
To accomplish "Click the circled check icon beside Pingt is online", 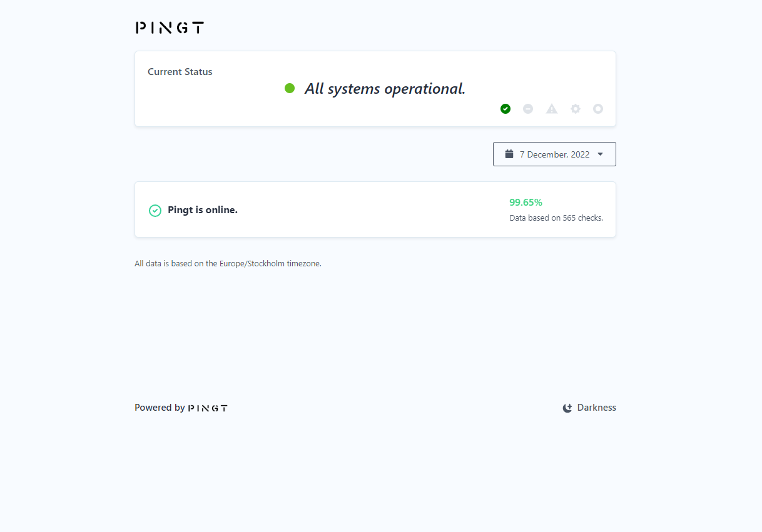I will point(155,211).
